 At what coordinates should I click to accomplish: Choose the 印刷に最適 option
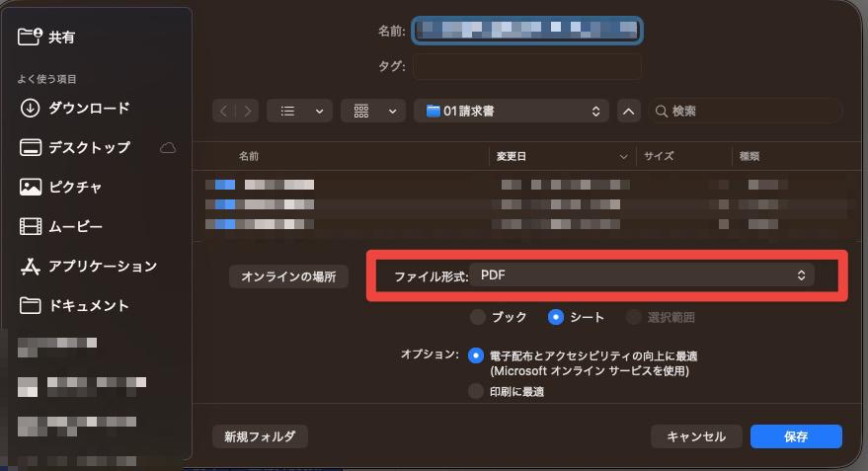476,391
